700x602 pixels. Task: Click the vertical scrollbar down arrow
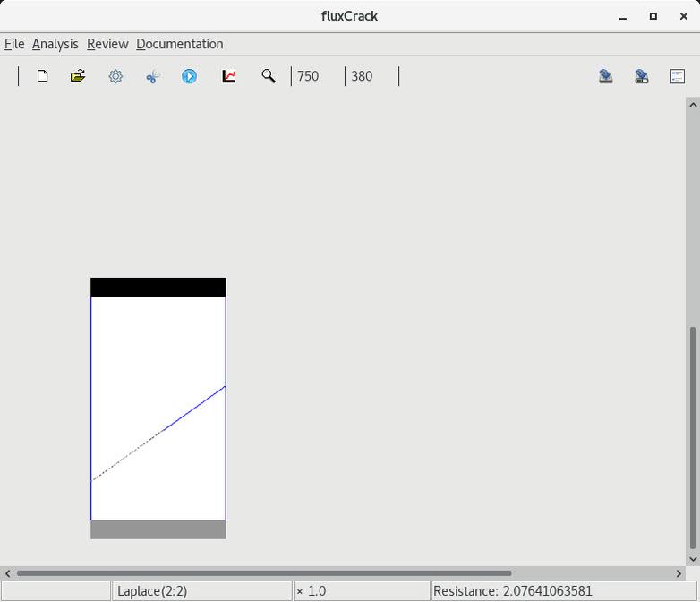(x=692, y=559)
